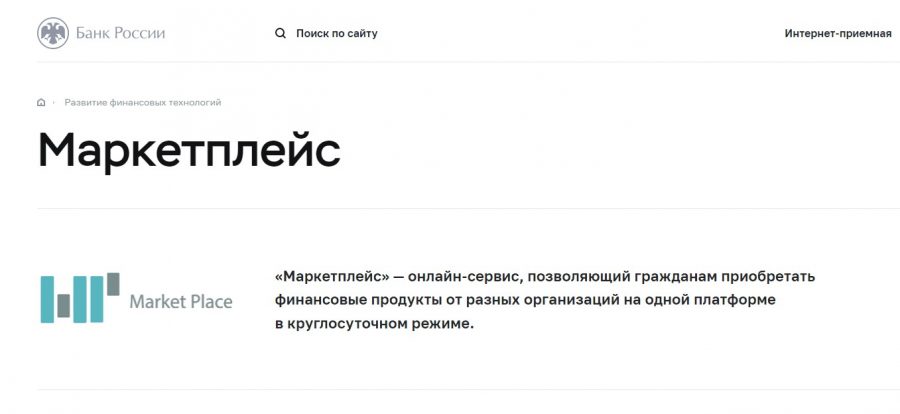Focus the Поиск по сайту search field
This screenshot has height=414, width=900.
(337, 33)
